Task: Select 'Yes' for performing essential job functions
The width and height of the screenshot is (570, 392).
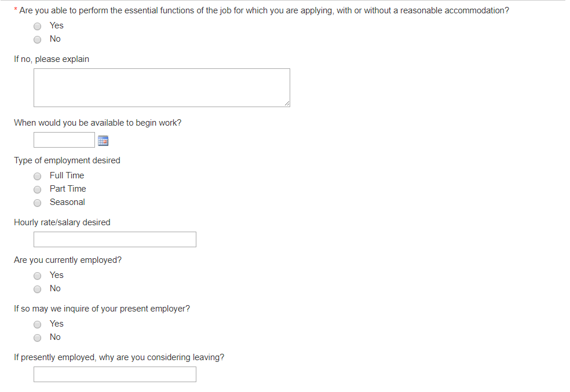Action: pyautogui.click(x=38, y=25)
